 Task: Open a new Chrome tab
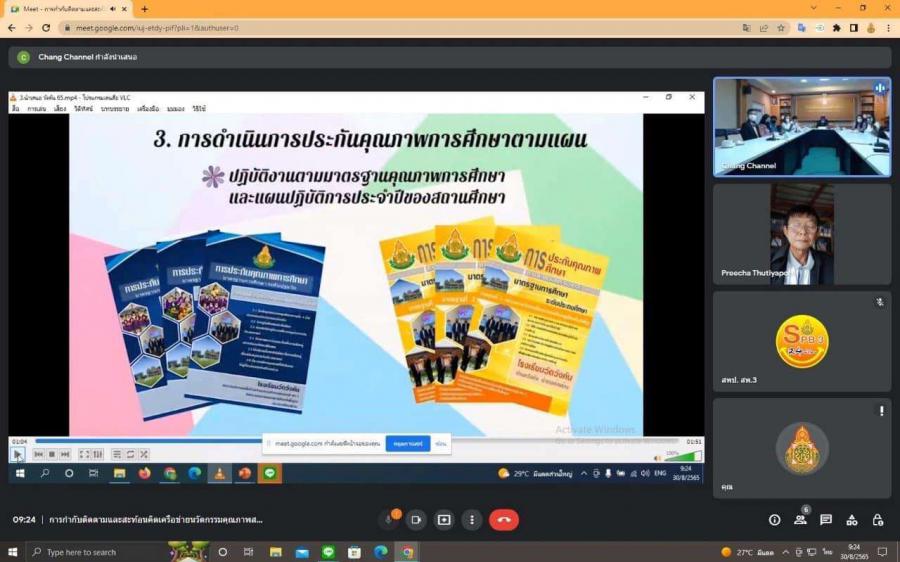[145, 9]
